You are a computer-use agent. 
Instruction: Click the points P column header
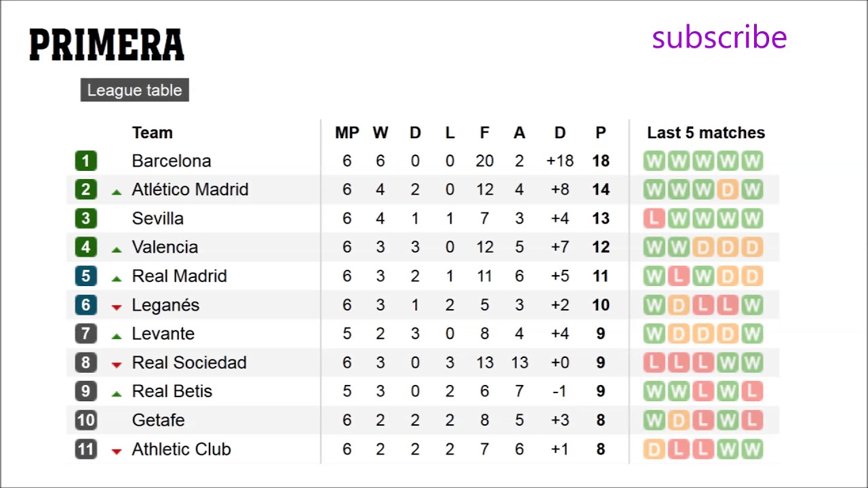click(601, 133)
